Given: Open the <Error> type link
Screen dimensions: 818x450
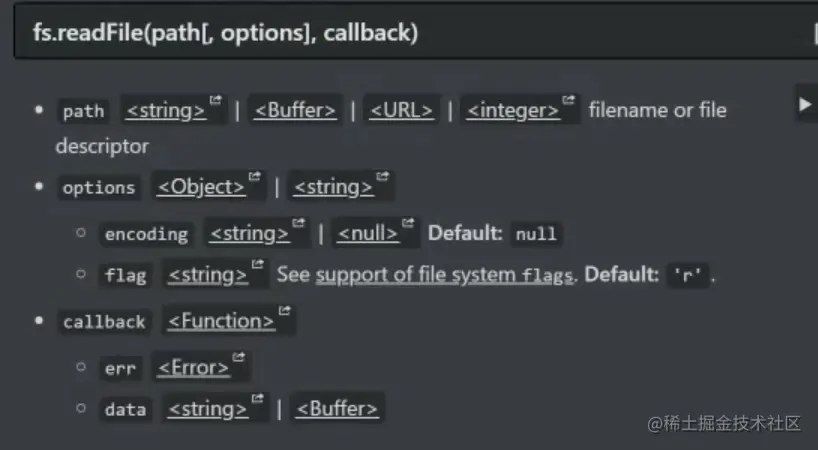Looking at the screenshot, I should point(194,368).
